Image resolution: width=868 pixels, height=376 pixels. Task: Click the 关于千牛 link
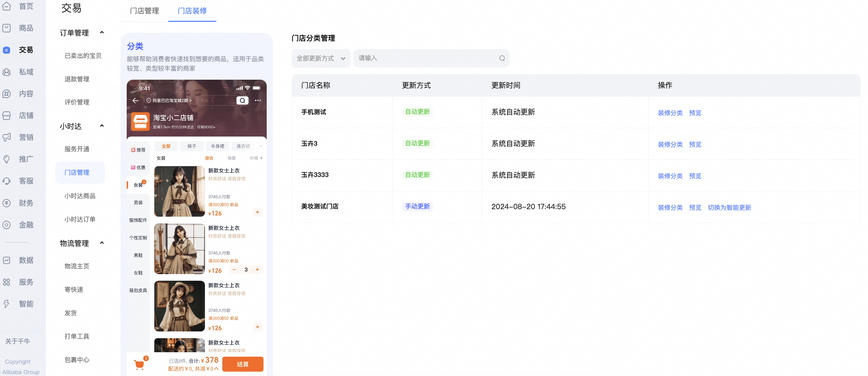pyautogui.click(x=18, y=341)
